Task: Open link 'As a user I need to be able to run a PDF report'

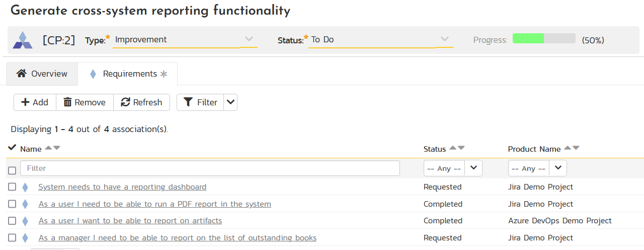Action: pos(155,204)
